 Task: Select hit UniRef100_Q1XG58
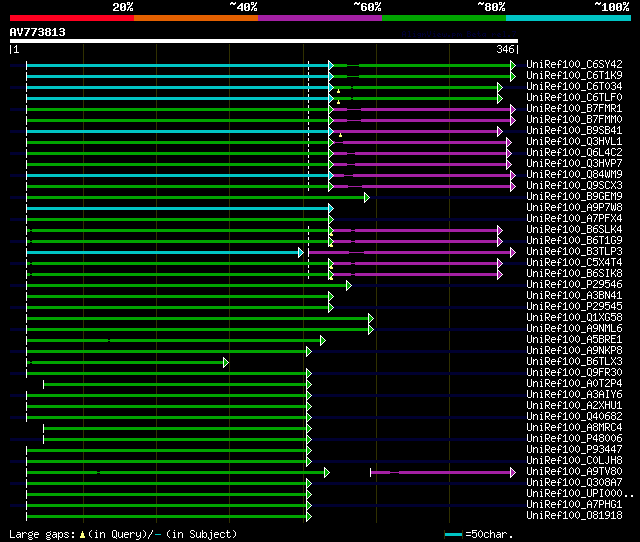(x=574, y=318)
